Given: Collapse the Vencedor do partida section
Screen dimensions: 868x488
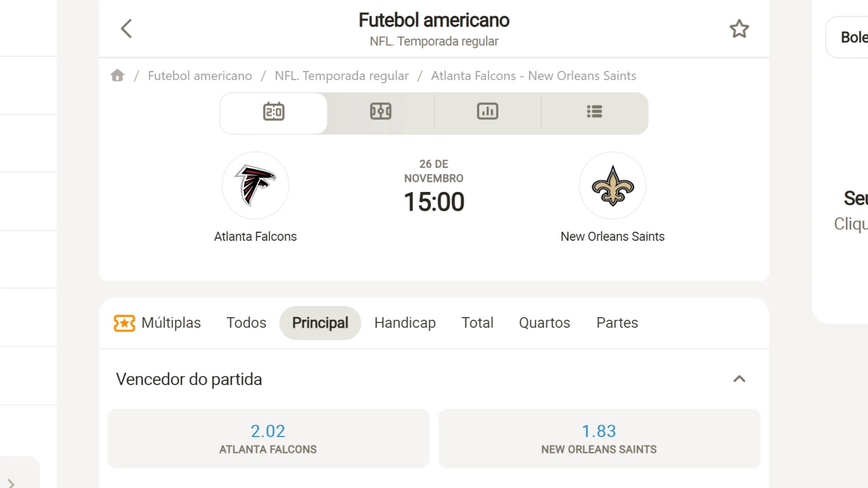Looking at the screenshot, I should coord(739,379).
